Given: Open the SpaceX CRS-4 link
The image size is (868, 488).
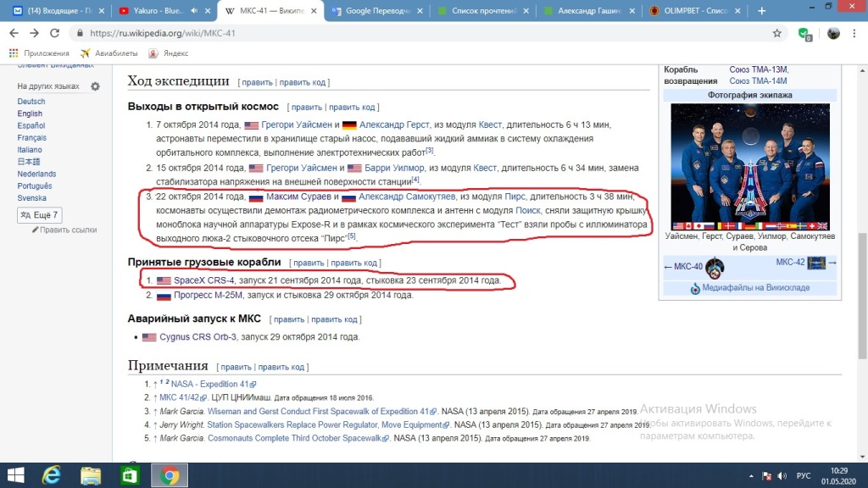Looking at the screenshot, I should click(203, 280).
